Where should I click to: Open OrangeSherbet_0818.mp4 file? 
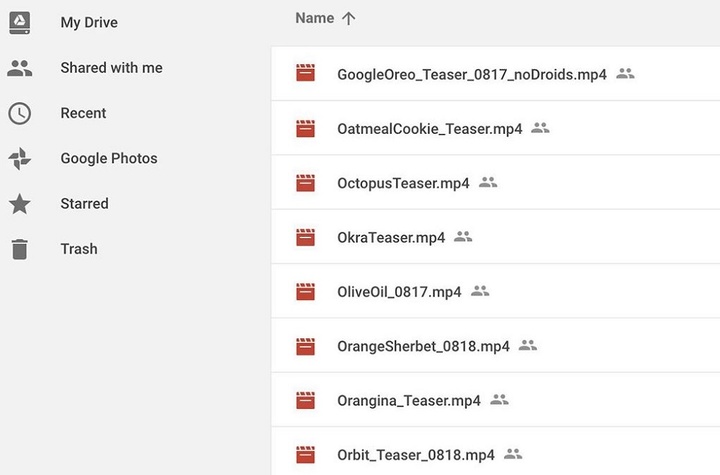coord(495,345)
